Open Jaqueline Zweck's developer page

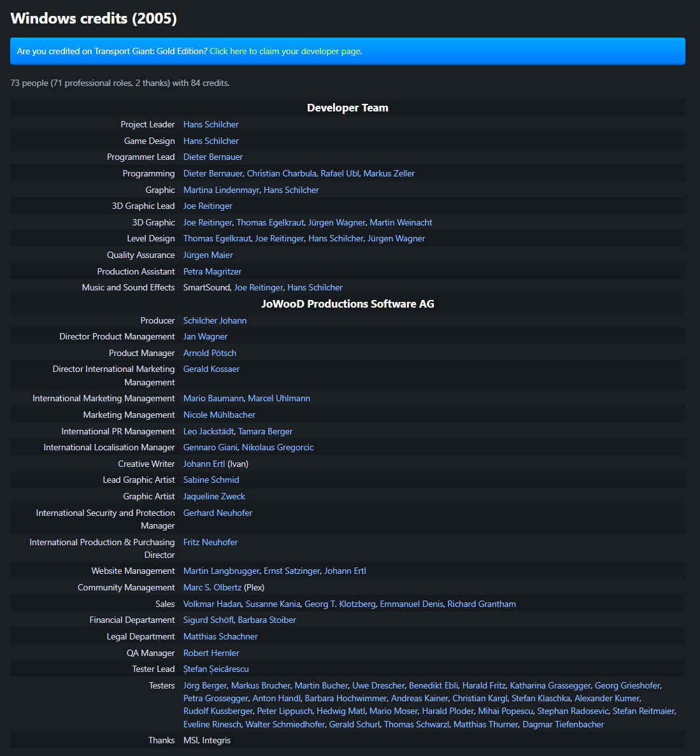(x=214, y=496)
